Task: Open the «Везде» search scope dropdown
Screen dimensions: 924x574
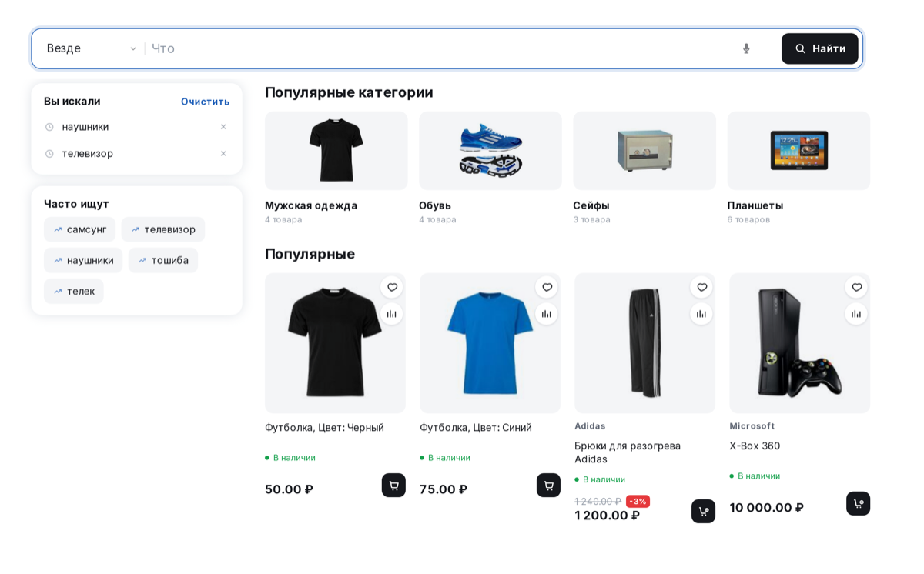Action: (x=91, y=48)
